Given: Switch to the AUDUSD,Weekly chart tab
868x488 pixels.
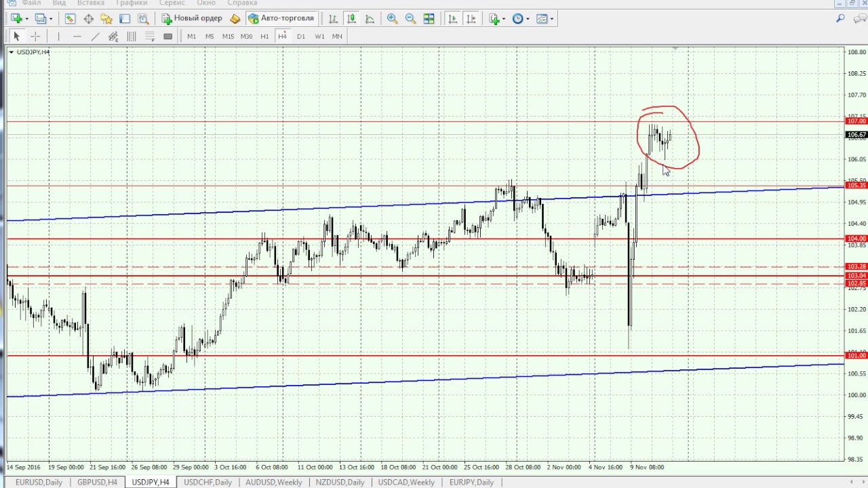Looking at the screenshot, I should click(x=273, y=482).
